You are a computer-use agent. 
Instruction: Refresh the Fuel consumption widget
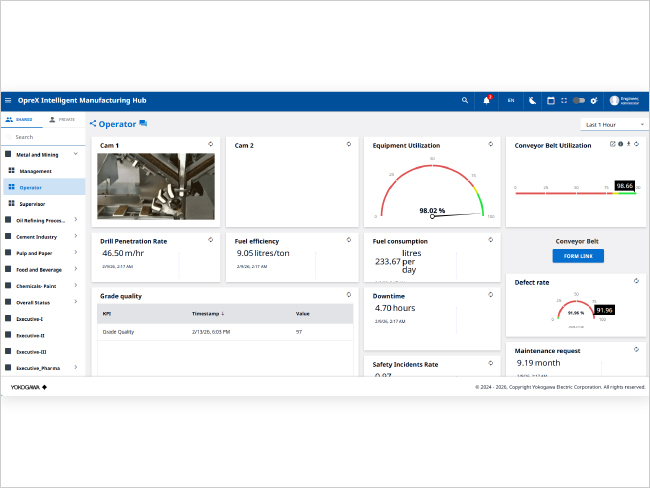pyautogui.click(x=491, y=240)
